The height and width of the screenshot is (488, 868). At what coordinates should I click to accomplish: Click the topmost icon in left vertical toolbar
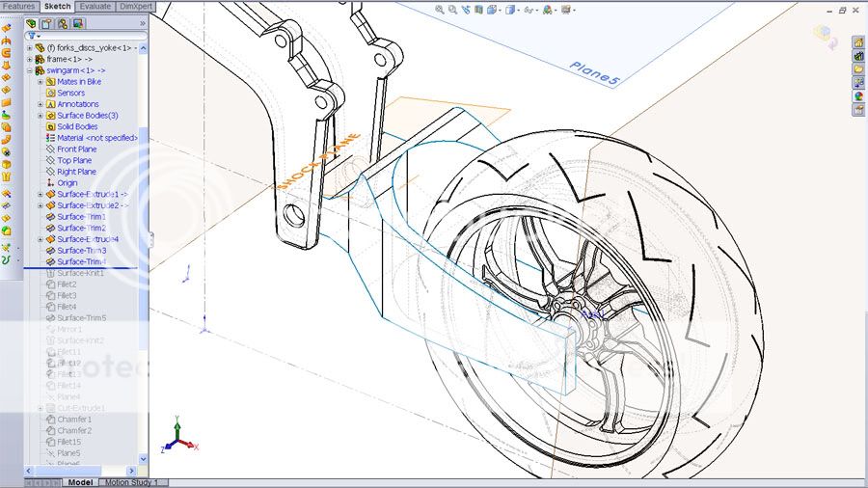tap(6, 28)
